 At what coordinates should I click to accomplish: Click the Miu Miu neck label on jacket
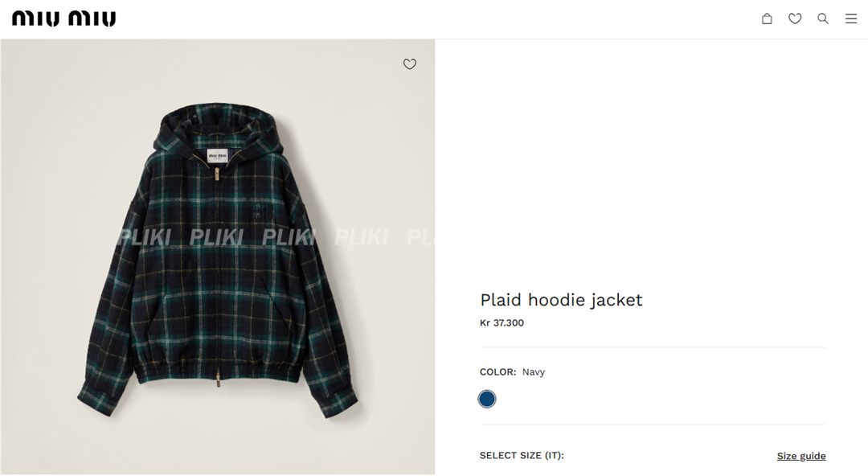click(x=217, y=156)
